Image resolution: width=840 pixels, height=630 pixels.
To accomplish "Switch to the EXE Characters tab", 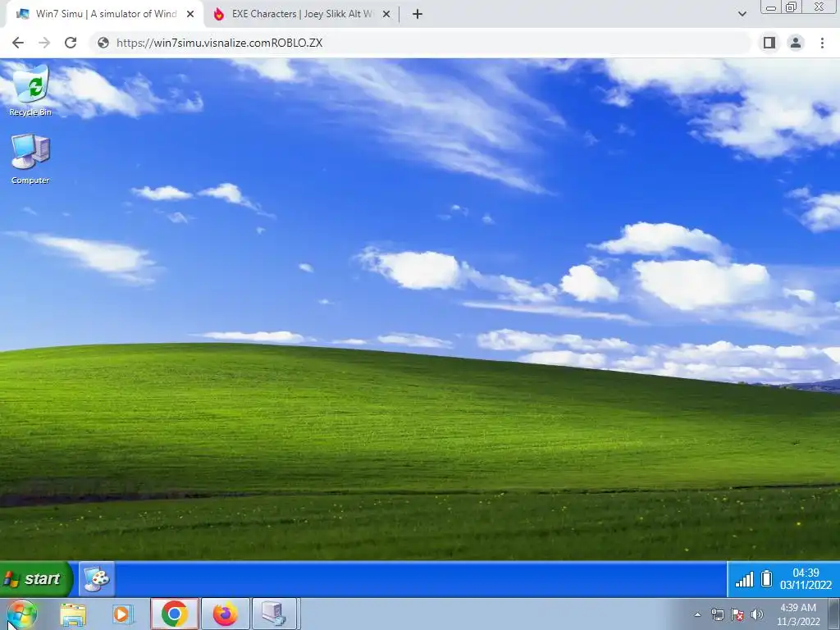I will pos(302,14).
